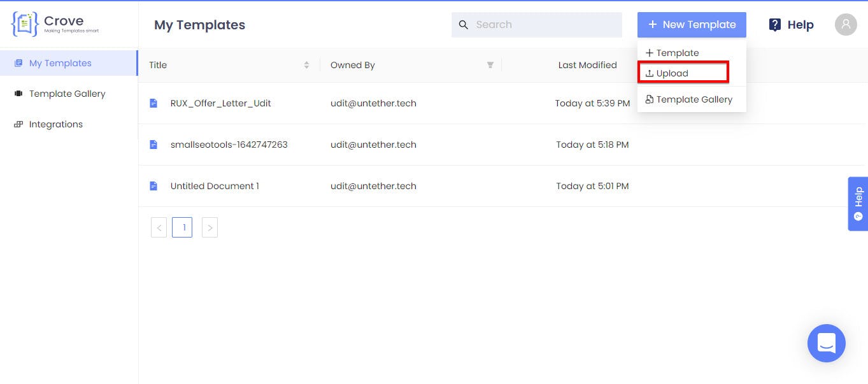Image resolution: width=868 pixels, height=384 pixels.
Task: Open the side Help tab
Action: click(858, 204)
